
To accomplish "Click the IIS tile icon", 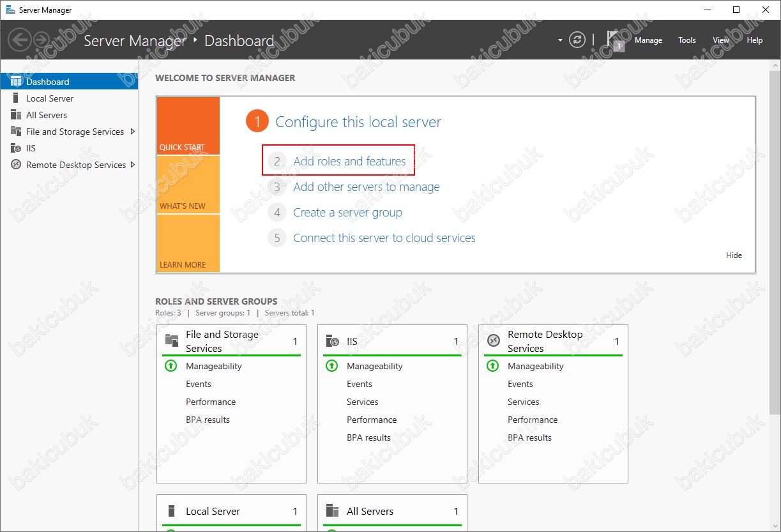I will 332,341.
